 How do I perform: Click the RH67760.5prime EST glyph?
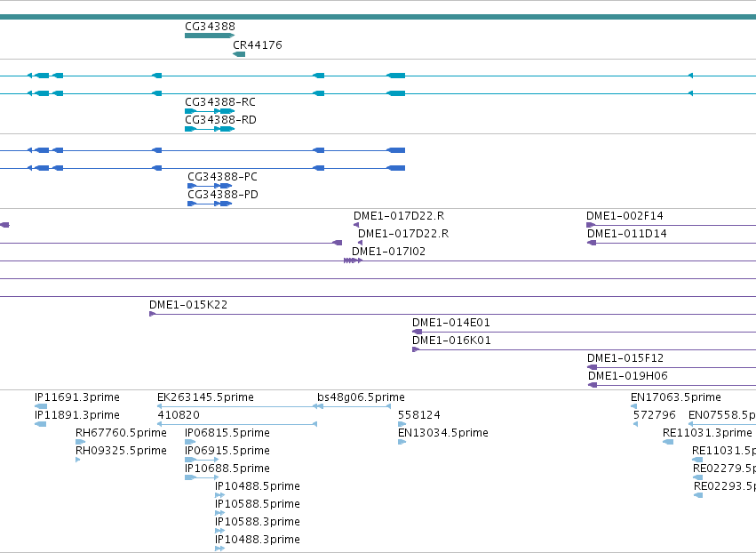[81, 442]
